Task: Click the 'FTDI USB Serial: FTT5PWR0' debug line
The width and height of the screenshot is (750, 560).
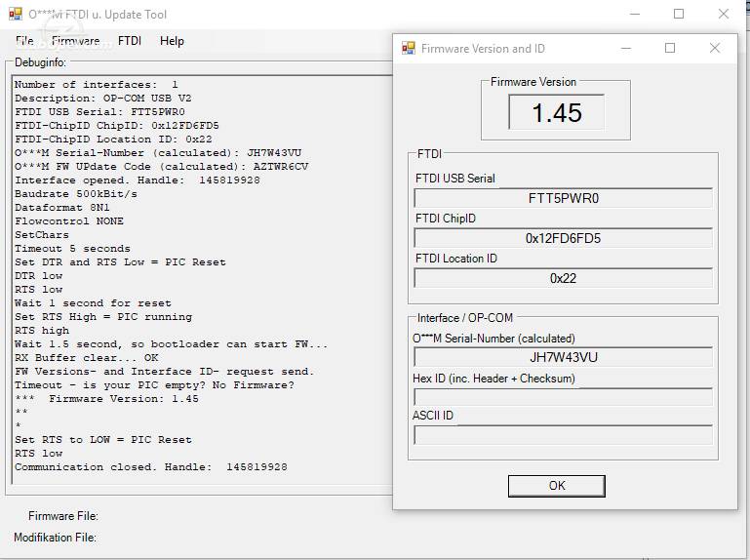Action: (x=99, y=112)
